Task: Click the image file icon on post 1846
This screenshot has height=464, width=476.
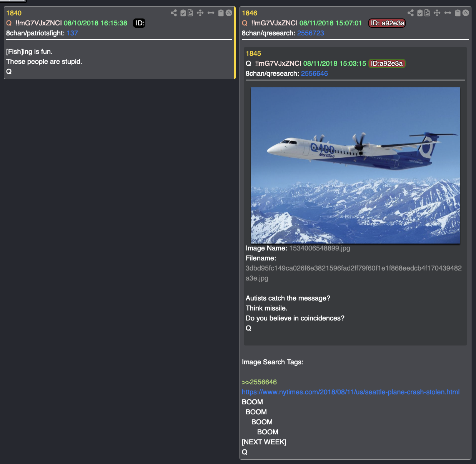Action: click(x=427, y=13)
